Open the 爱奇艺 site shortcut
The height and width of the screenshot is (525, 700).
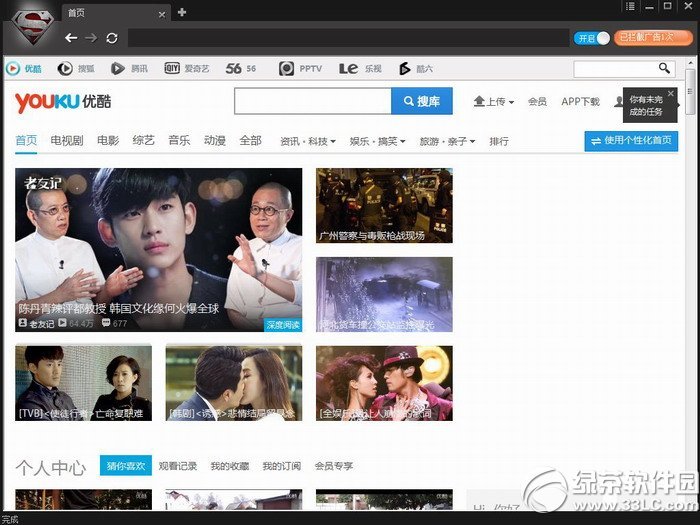(x=187, y=68)
